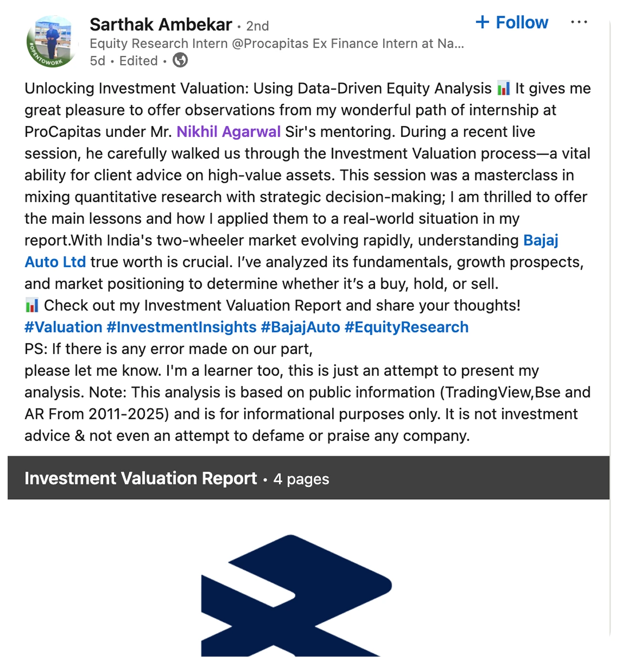Select the #BajajAuto hashtag
The height and width of the screenshot is (672, 619).
[x=300, y=327]
